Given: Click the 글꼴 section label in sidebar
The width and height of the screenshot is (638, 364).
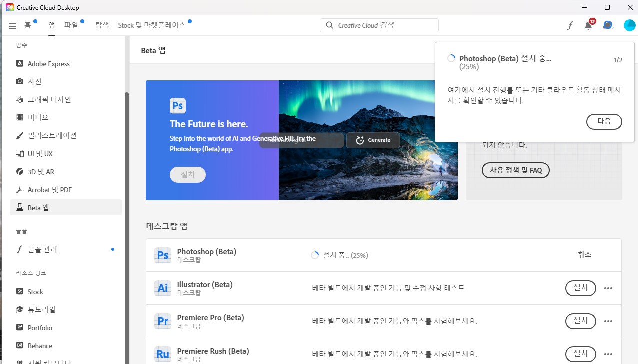Looking at the screenshot, I should 22,231.
